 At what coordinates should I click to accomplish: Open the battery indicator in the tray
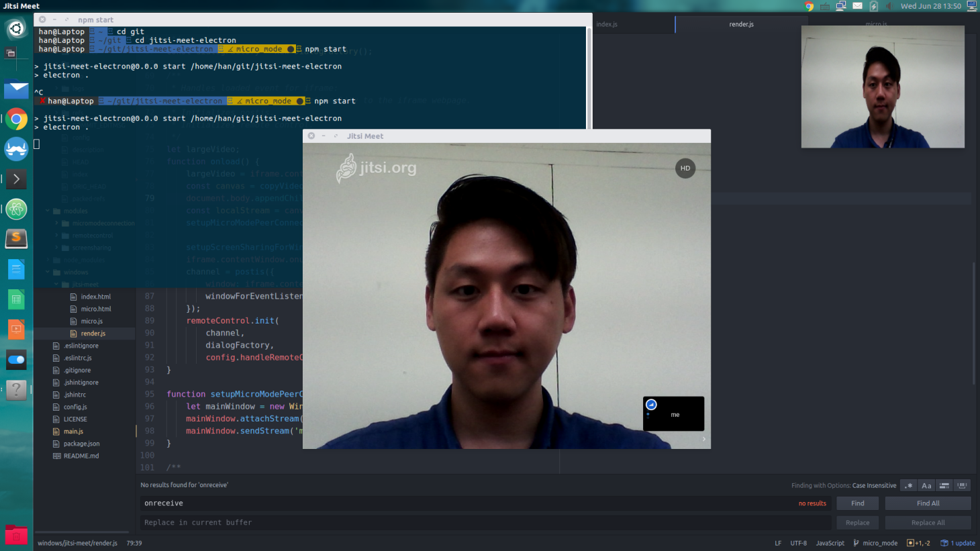click(873, 6)
